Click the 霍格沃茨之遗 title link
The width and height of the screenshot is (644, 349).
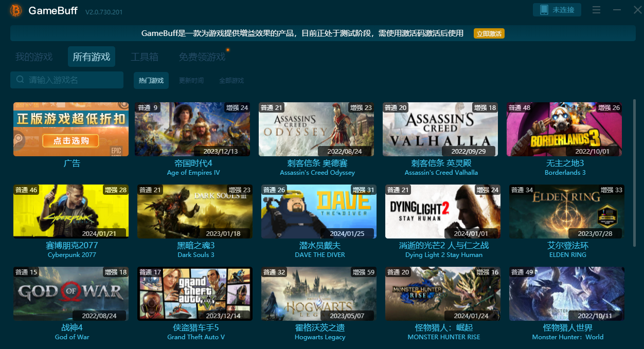(x=320, y=327)
